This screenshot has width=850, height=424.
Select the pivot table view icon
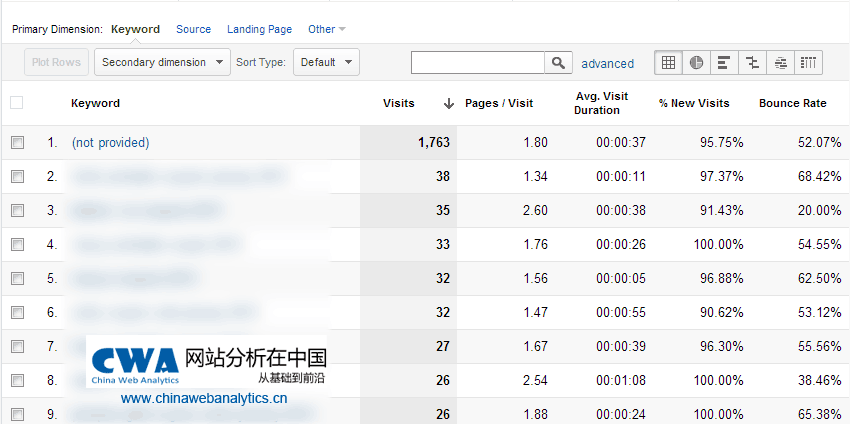(x=808, y=63)
